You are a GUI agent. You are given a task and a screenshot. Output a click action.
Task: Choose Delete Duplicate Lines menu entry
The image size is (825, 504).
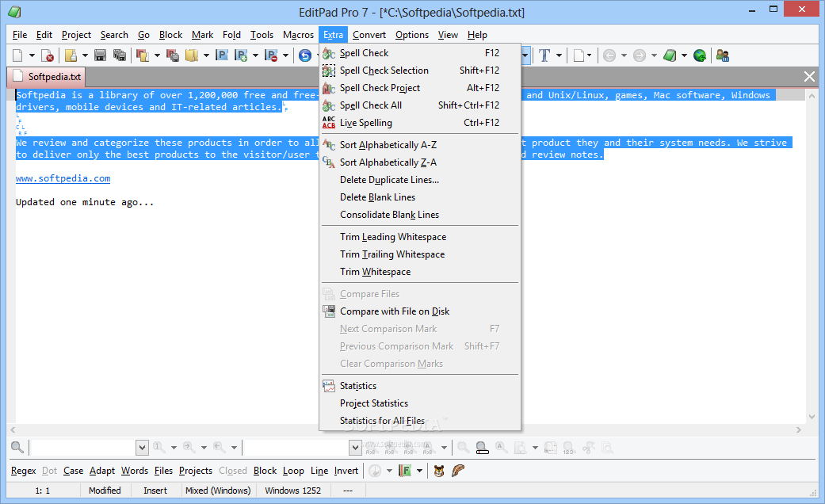coord(420,179)
